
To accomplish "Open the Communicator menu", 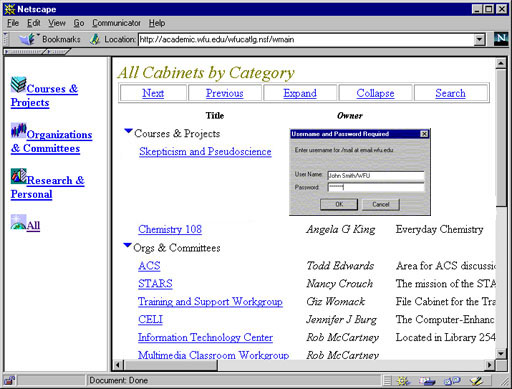I will click(116, 23).
